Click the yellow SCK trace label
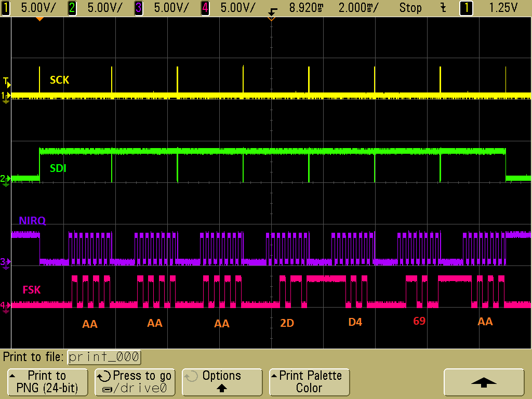Screen dimensions: 532x399 (60, 80)
